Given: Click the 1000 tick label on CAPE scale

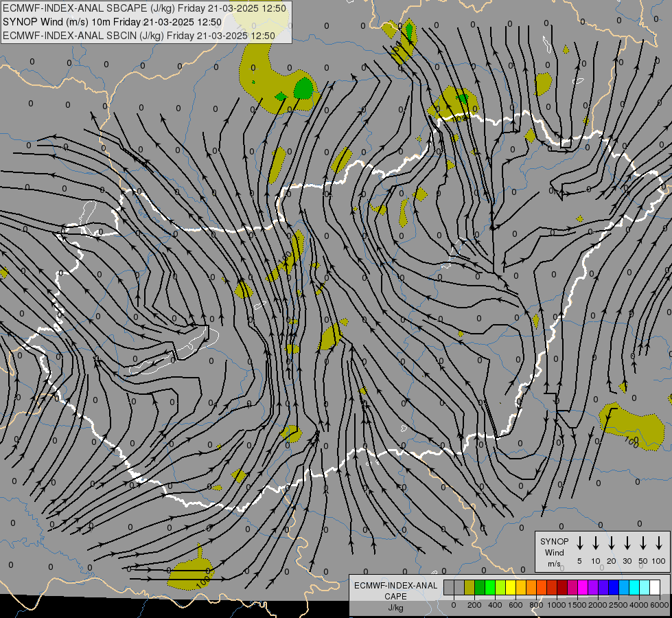Looking at the screenshot, I should [557, 605].
